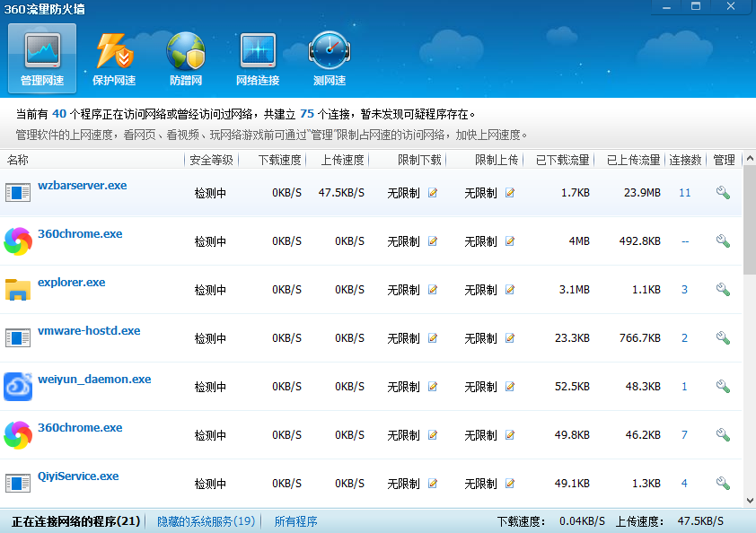Viewport: 756px width, 533px height.
Task: Go to the 网络连接 tab
Action: [x=258, y=58]
